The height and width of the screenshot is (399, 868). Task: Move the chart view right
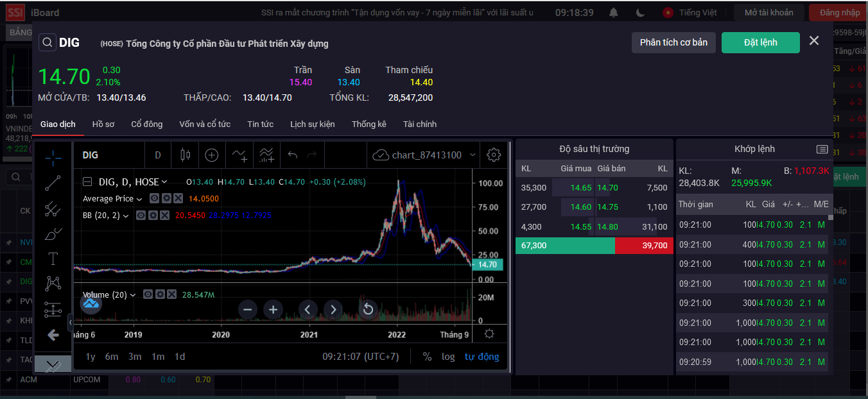tap(333, 310)
